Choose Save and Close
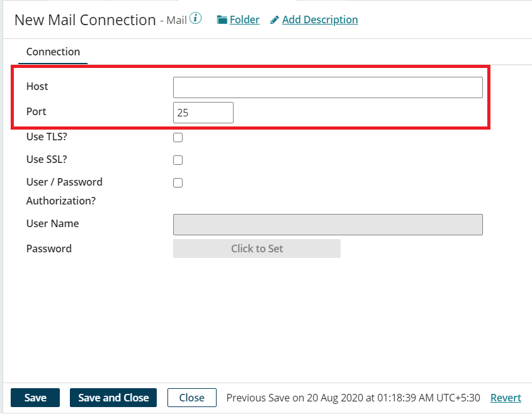Image resolution: width=532 pixels, height=414 pixels. pos(113,398)
